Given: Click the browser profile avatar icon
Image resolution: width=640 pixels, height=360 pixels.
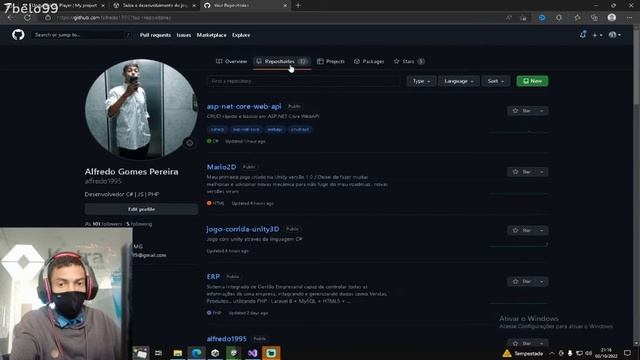Looking at the screenshot, I should pyautogui.click(x=611, y=18).
